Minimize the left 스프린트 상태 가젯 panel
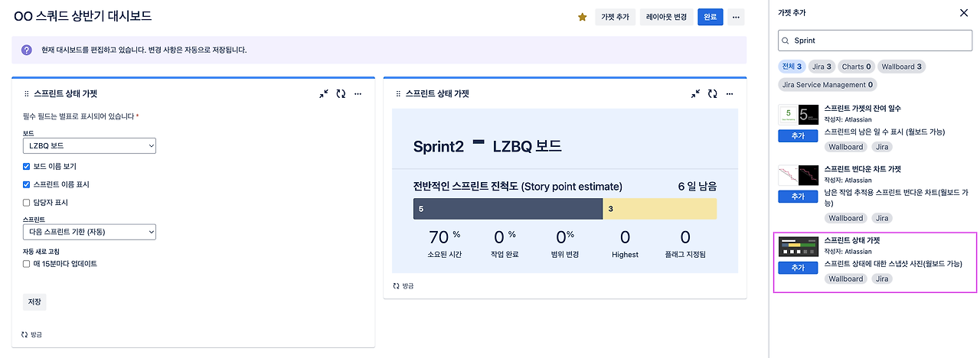 [324, 93]
